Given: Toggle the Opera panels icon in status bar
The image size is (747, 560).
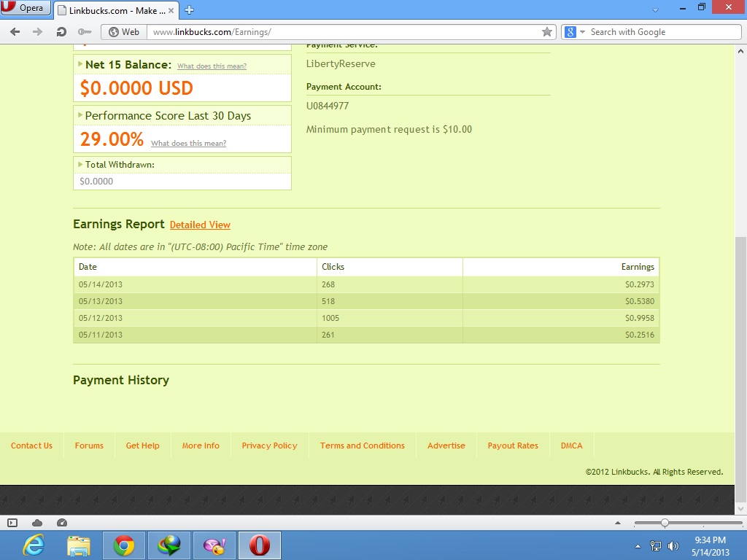Looking at the screenshot, I should [13, 523].
